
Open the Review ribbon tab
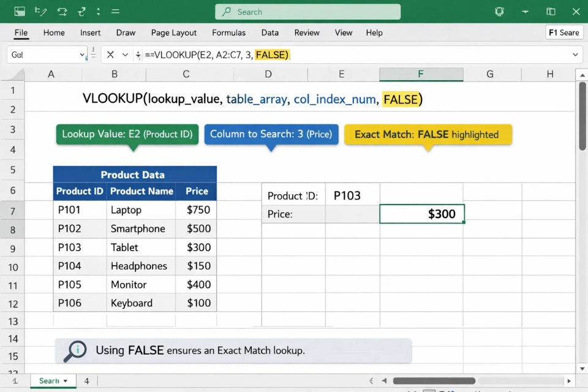pyautogui.click(x=306, y=32)
